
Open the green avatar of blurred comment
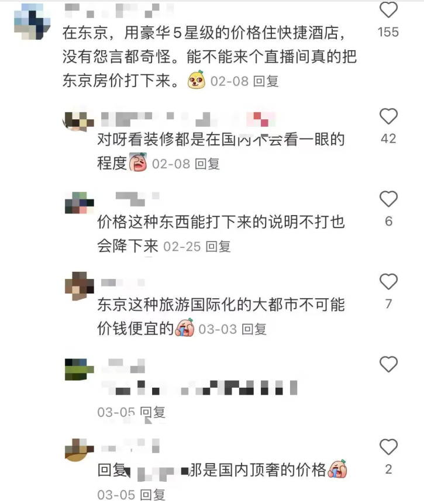tap(80, 370)
